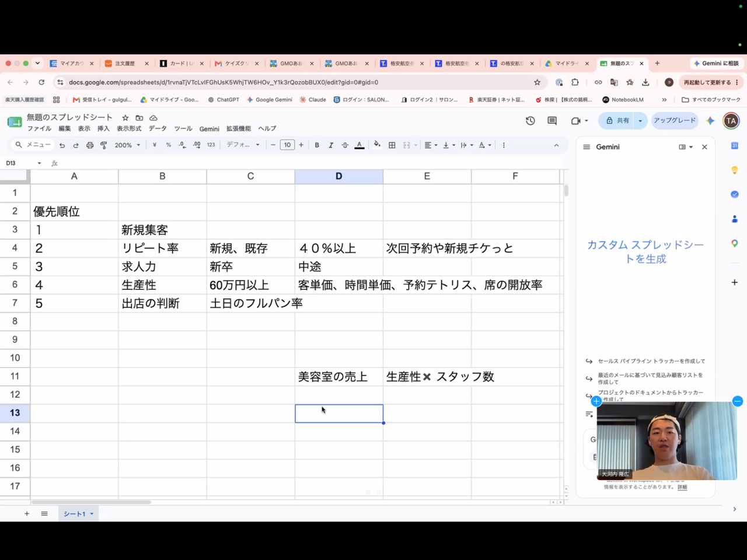Open the 挿入 menu
Image resolution: width=747 pixels, height=560 pixels.
(x=103, y=129)
